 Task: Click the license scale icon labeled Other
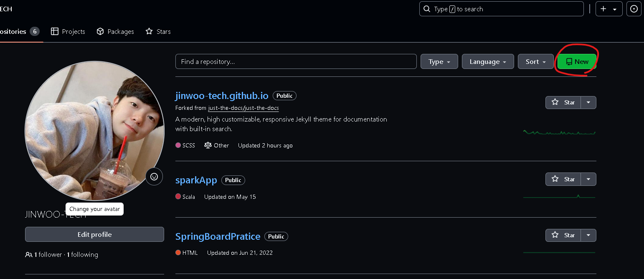(208, 145)
